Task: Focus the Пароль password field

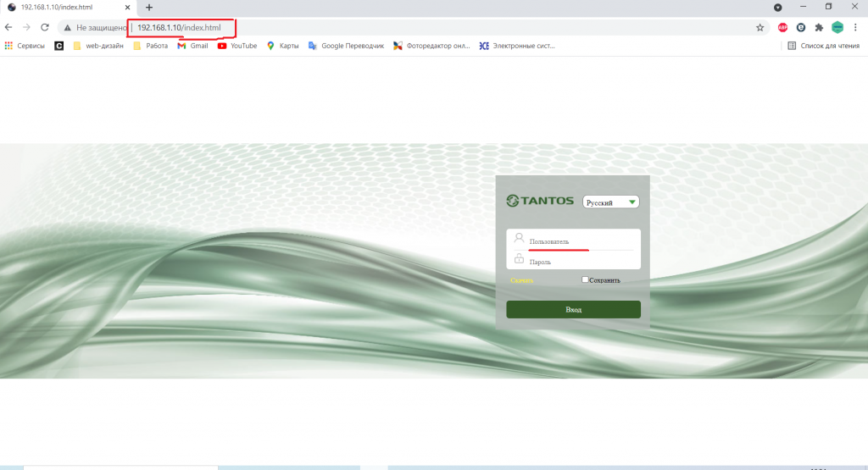Action: 581,262
